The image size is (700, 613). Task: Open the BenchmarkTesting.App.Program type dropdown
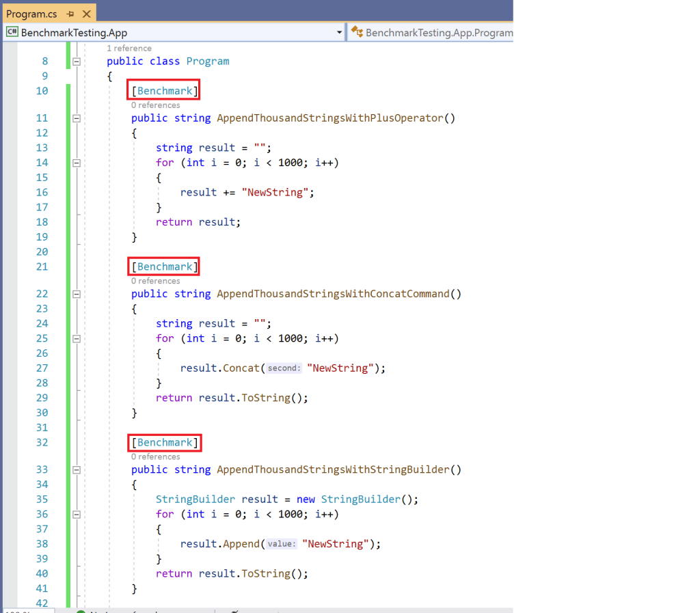[x=439, y=32]
